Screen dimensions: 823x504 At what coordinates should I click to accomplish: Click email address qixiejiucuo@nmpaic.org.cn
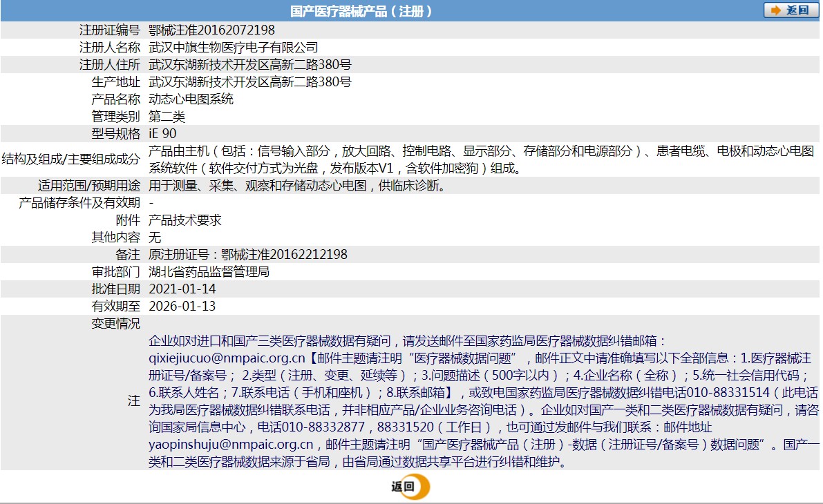227,358
